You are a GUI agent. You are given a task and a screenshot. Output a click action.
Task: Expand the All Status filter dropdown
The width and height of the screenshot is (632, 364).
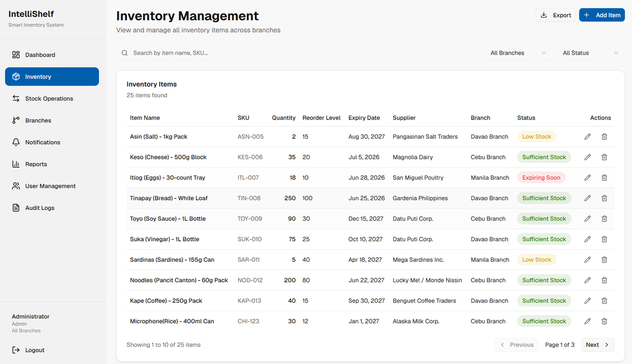[x=591, y=53]
